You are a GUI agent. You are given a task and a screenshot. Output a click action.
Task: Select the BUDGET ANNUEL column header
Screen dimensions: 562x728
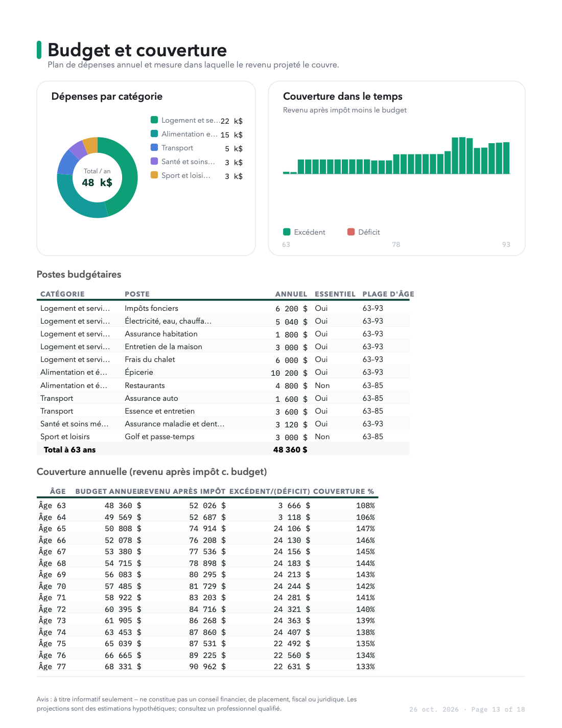coord(107,491)
